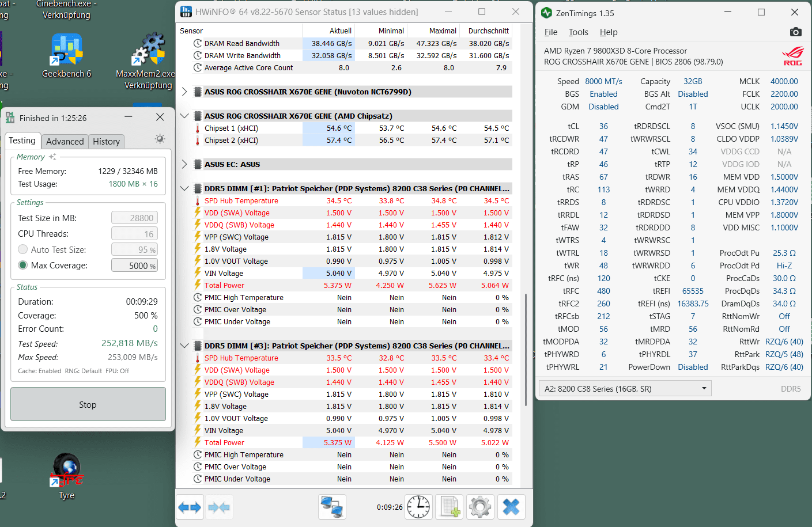
Task: Click HWiNFO shrink-layout arrows button
Action: click(x=219, y=507)
